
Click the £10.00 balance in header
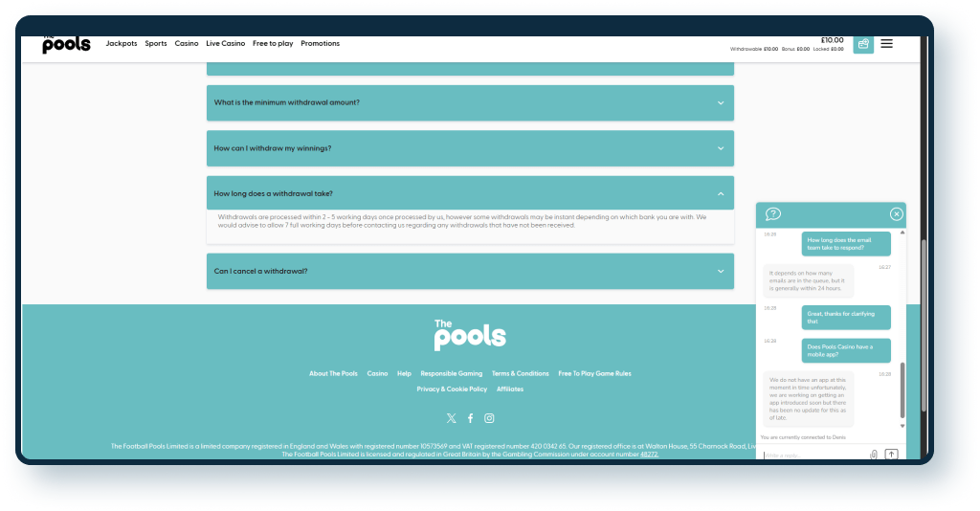point(832,40)
